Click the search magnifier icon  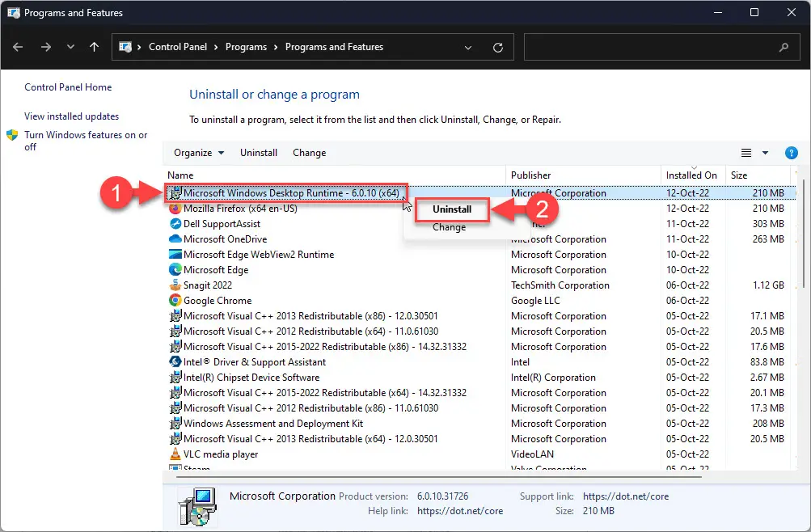pos(784,47)
